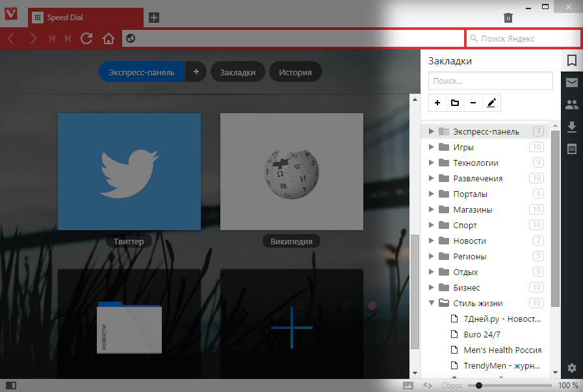
Task: Click the globe site info icon
Action: [131, 38]
